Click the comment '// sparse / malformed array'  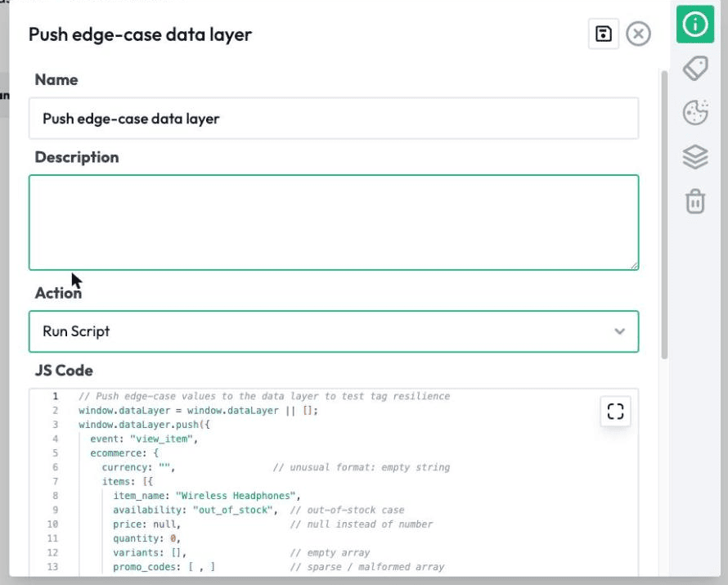point(366,567)
